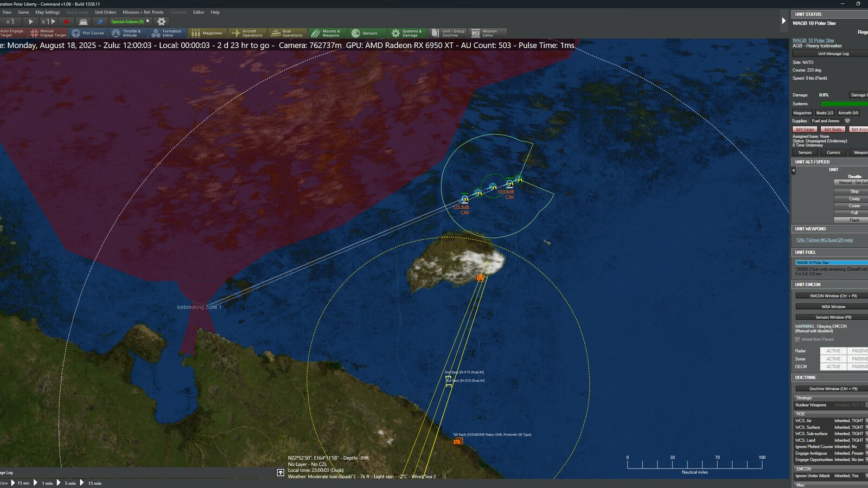The width and height of the screenshot is (868, 488).
Task: Open the Throttle & Altitude panel icon
Action: (129, 33)
